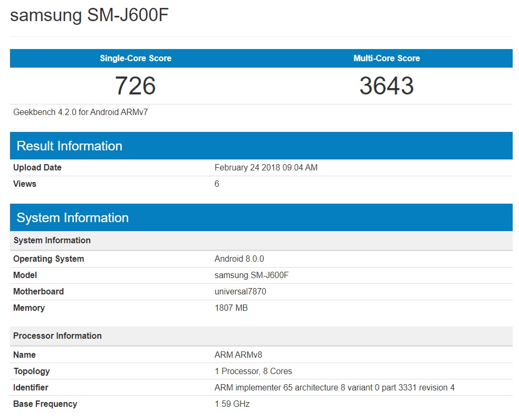The width and height of the screenshot is (519, 420).
Task: Click the Views count value 6
Action: [217, 184]
